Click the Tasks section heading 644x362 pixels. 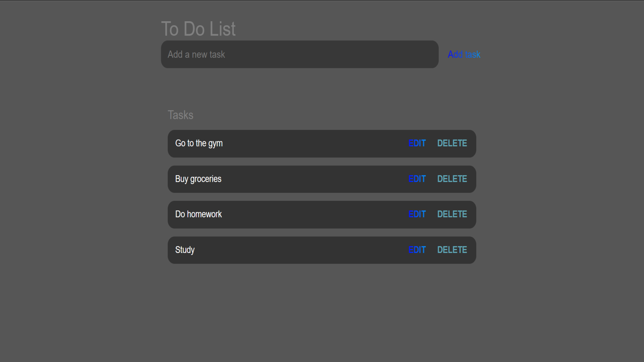click(x=180, y=115)
